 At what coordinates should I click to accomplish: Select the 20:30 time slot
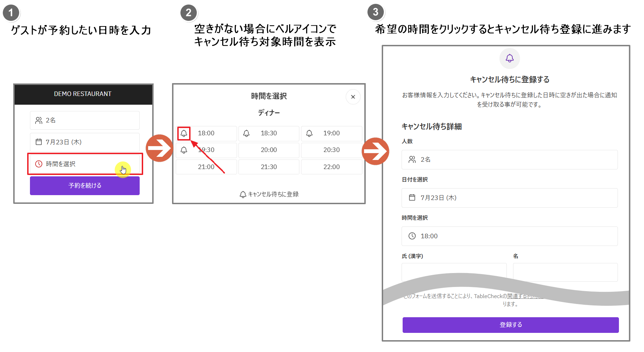click(x=332, y=150)
